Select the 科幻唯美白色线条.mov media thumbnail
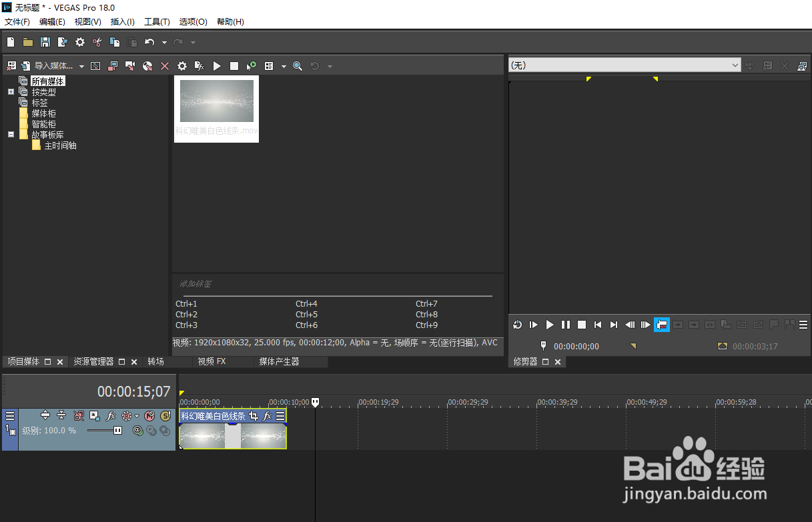The width and height of the screenshot is (812, 522). point(216,109)
